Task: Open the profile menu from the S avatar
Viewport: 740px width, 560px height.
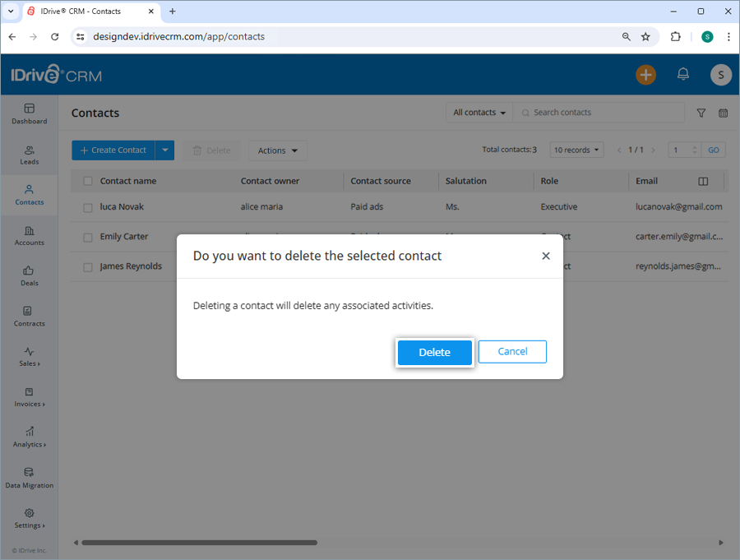Action: tap(720, 75)
